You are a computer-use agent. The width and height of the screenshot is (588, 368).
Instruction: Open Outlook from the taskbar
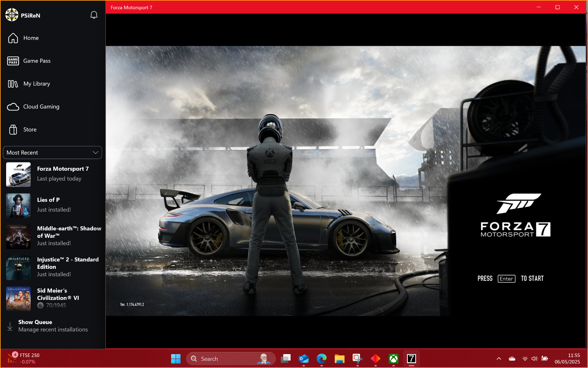304,359
